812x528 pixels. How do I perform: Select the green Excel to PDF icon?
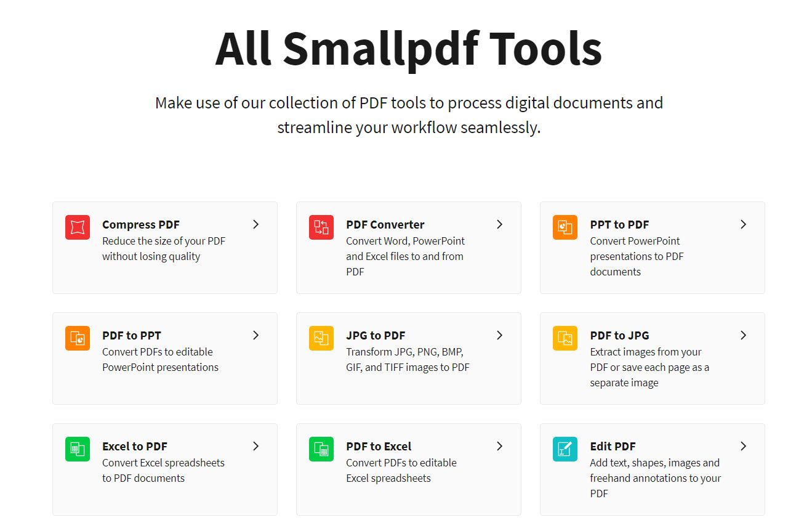coord(77,449)
